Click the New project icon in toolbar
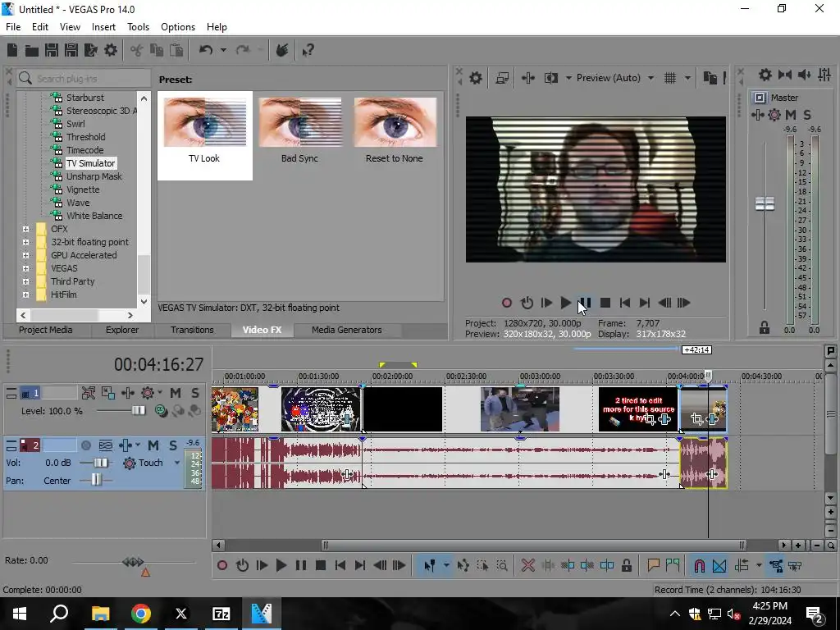Viewport: 840px width, 630px height. pyautogui.click(x=12, y=50)
